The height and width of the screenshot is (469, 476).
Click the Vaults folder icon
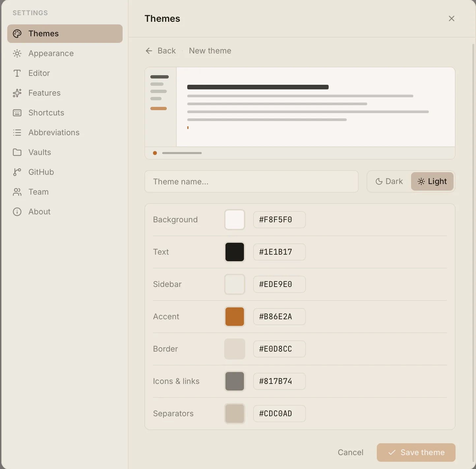(17, 152)
